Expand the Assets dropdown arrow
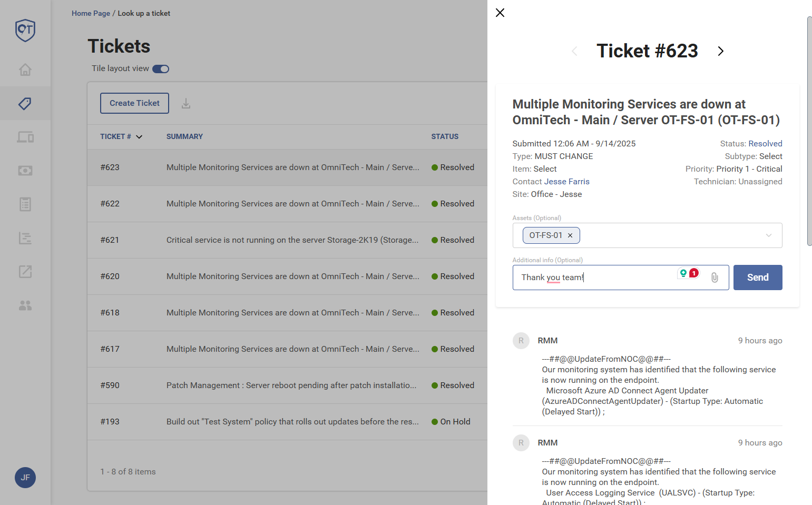The height and width of the screenshot is (505, 812). click(769, 235)
